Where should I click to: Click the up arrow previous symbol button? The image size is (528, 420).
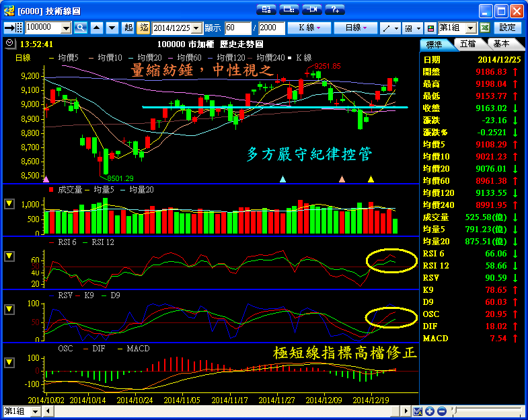coord(96,28)
